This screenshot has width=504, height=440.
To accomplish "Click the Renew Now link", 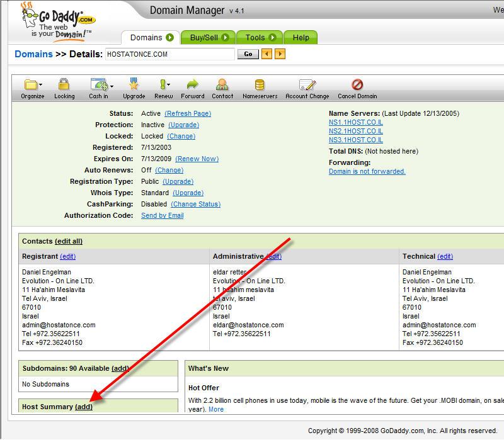I will click(197, 159).
